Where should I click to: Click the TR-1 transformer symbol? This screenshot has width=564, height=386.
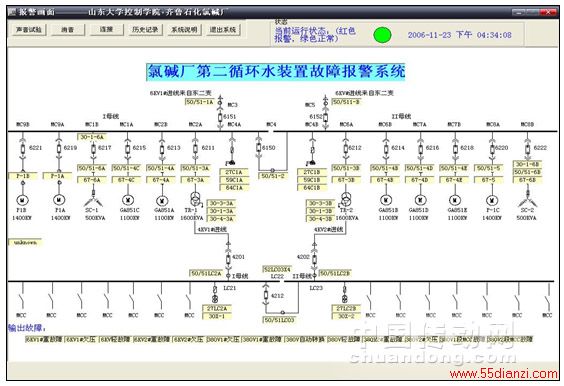tap(195, 198)
